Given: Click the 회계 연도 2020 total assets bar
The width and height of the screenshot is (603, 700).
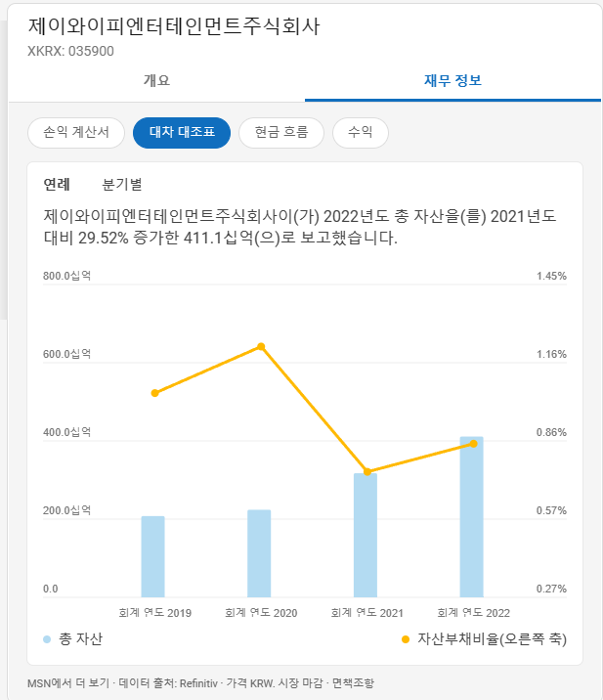Looking at the screenshot, I should tap(259, 553).
